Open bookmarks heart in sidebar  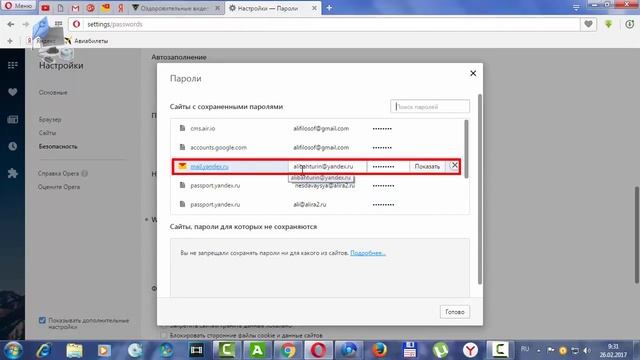[x=12, y=92]
